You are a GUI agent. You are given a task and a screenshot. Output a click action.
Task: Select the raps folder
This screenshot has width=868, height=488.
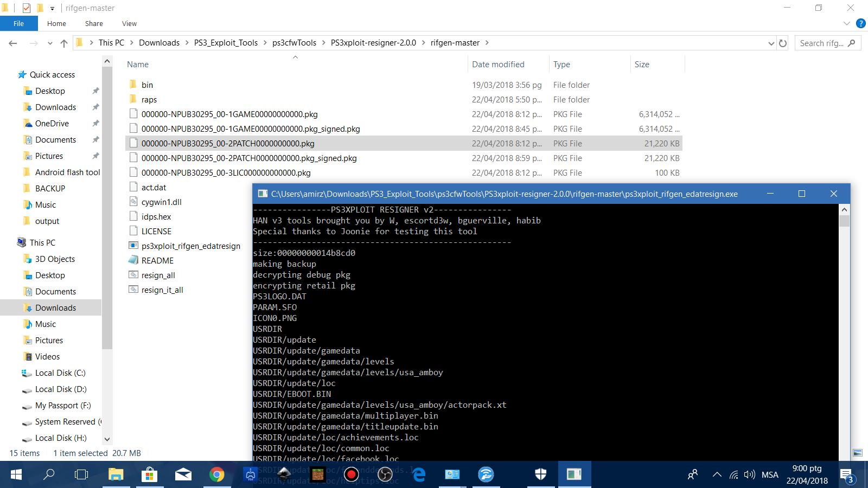coord(149,100)
